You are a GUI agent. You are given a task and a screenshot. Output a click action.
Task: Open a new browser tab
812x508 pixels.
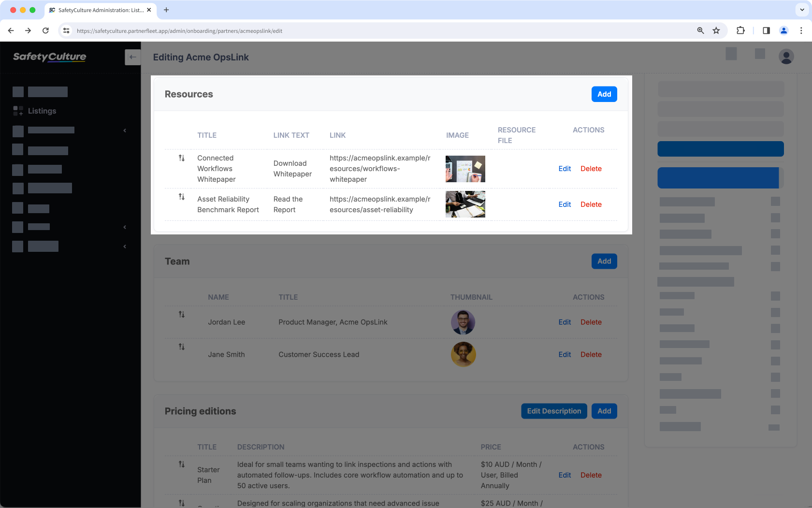click(x=166, y=10)
